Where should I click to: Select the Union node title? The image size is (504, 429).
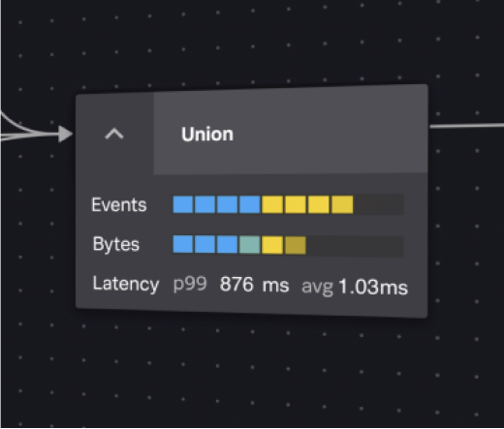tap(207, 135)
